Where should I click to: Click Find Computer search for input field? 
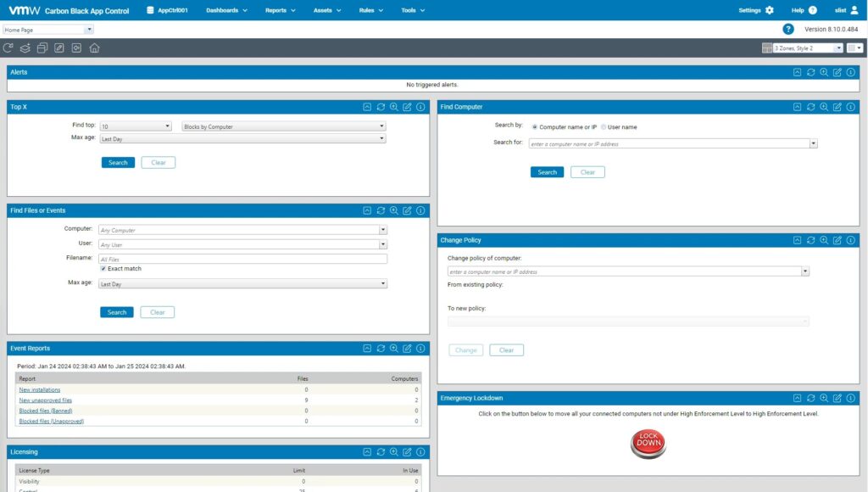pyautogui.click(x=670, y=143)
